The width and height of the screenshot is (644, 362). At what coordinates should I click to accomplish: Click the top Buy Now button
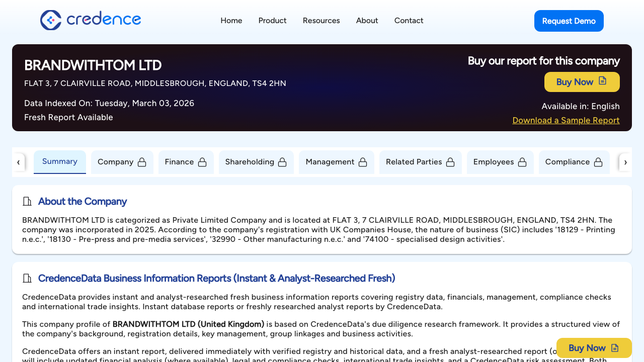click(582, 81)
